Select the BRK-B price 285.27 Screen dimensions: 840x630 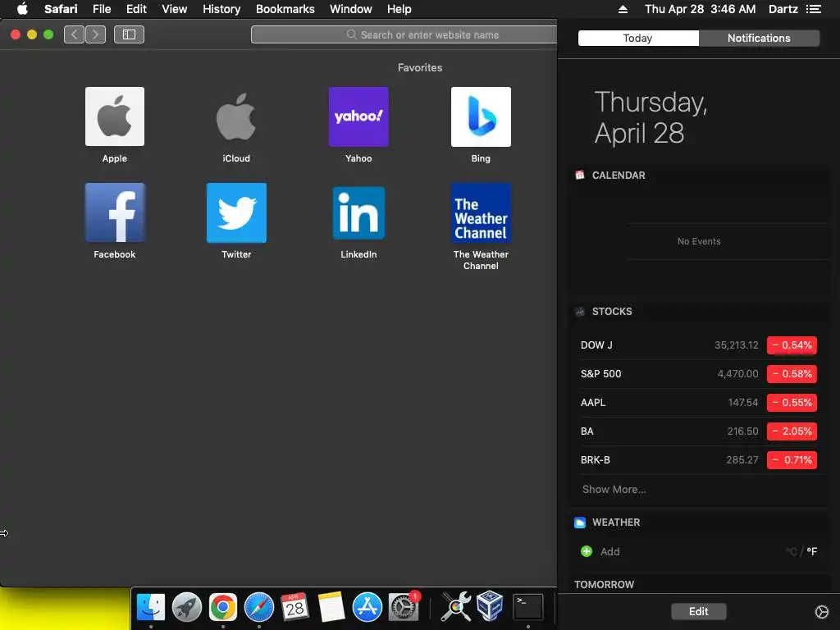pyautogui.click(x=742, y=460)
